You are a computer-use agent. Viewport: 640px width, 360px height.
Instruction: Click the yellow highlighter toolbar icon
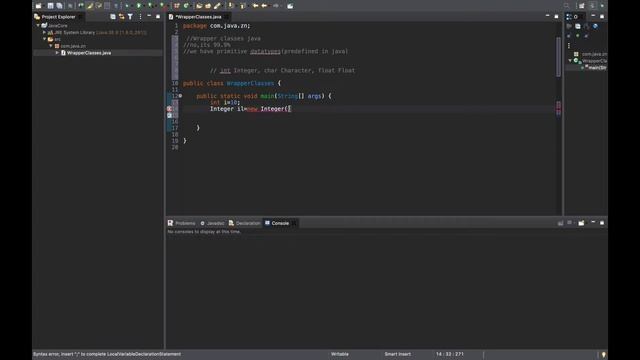[90, 6]
